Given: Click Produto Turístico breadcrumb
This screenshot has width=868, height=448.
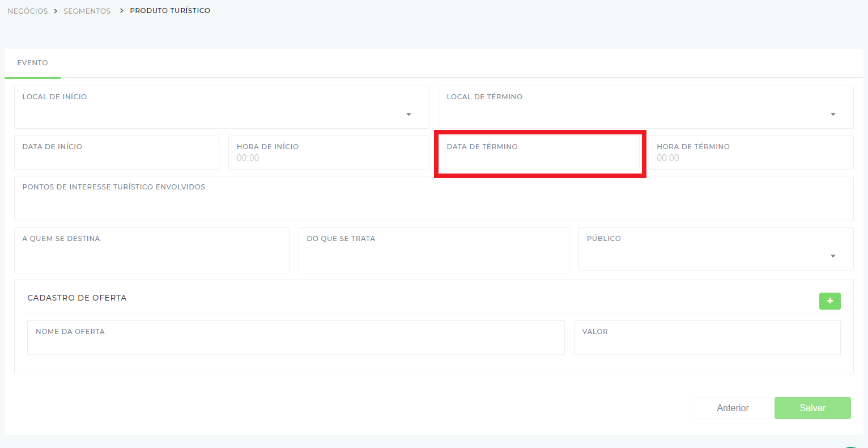Looking at the screenshot, I should [x=170, y=11].
